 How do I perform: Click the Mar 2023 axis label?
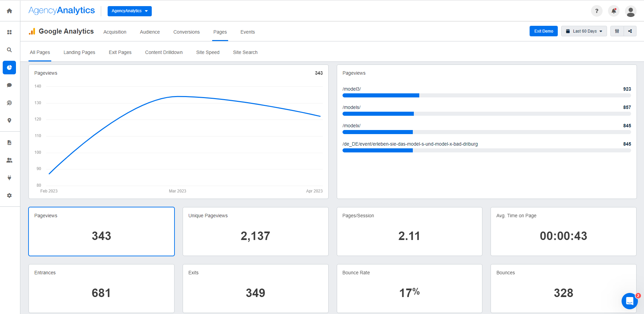(x=178, y=191)
